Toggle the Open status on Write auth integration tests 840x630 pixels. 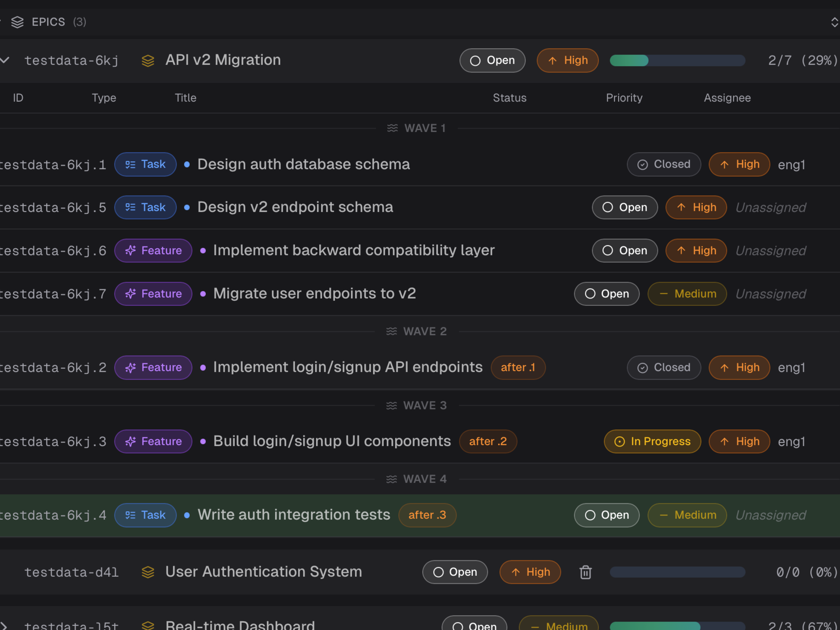click(x=606, y=515)
